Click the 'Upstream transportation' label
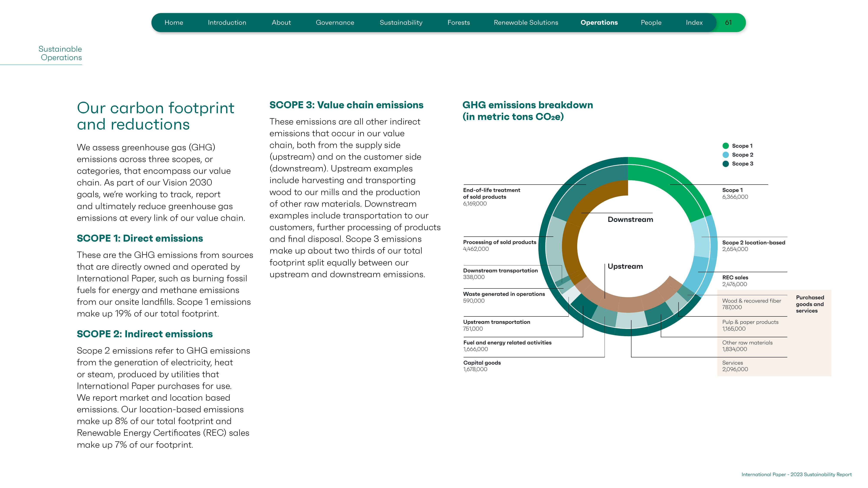The image size is (868, 488). point(496,322)
